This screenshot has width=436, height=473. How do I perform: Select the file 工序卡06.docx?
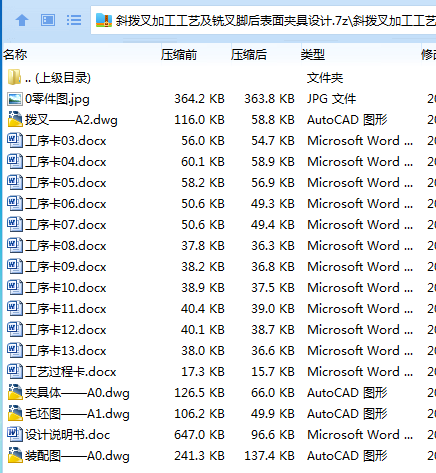(x=66, y=204)
